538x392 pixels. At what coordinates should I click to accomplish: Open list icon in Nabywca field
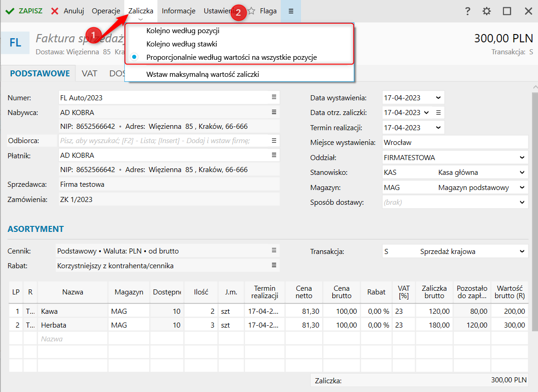274,112
